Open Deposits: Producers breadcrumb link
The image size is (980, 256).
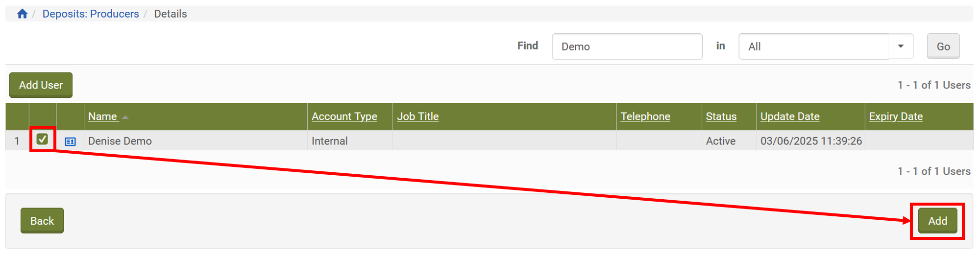pos(91,14)
